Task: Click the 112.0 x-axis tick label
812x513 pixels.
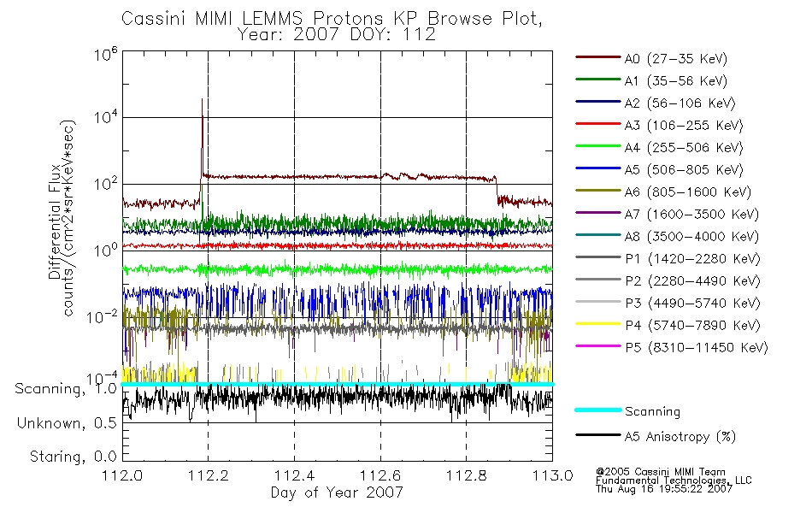Action: click(122, 475)
